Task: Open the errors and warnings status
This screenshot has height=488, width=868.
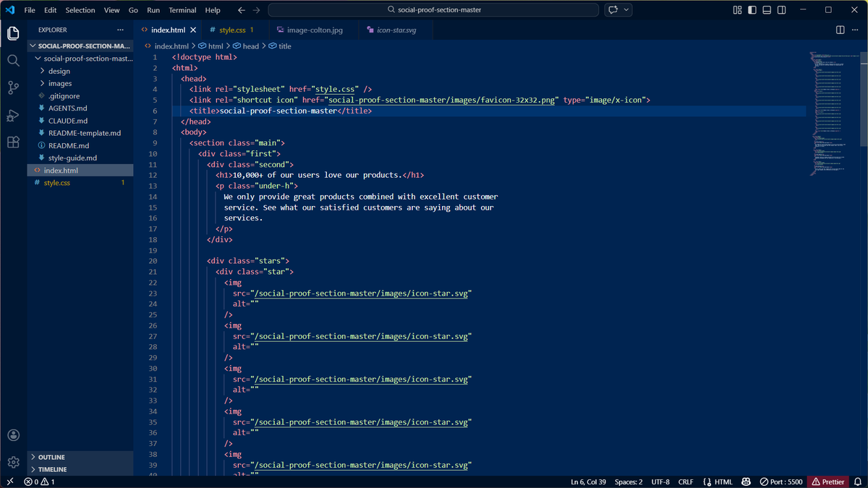Action: click(40, 481)
